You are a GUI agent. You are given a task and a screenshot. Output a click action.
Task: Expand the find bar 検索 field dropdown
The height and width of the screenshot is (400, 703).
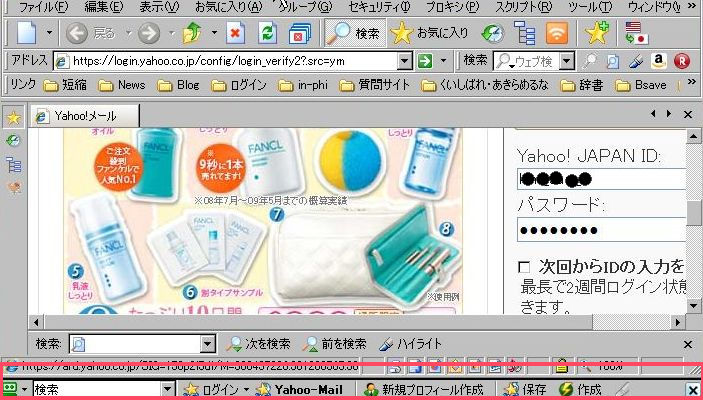click(208, 344)
